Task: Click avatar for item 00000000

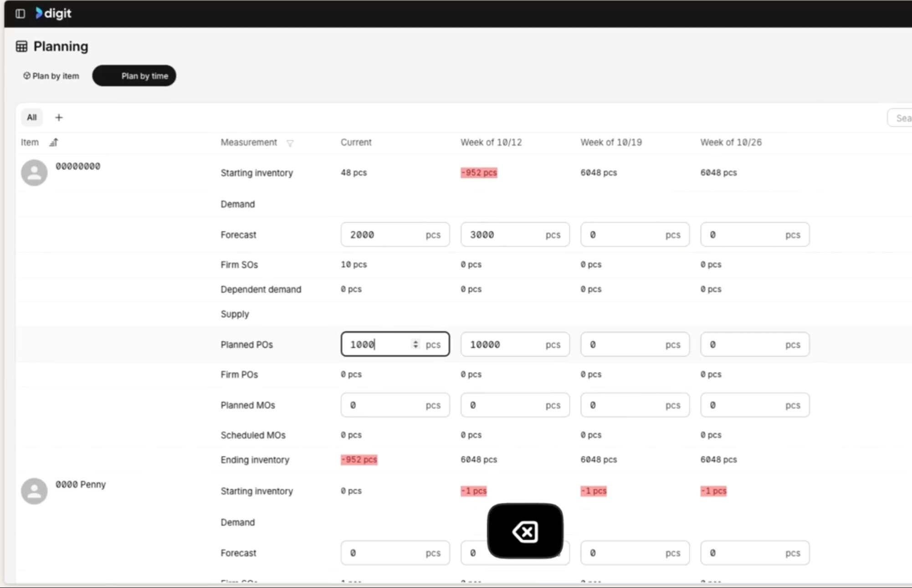Action: (34, 173)
